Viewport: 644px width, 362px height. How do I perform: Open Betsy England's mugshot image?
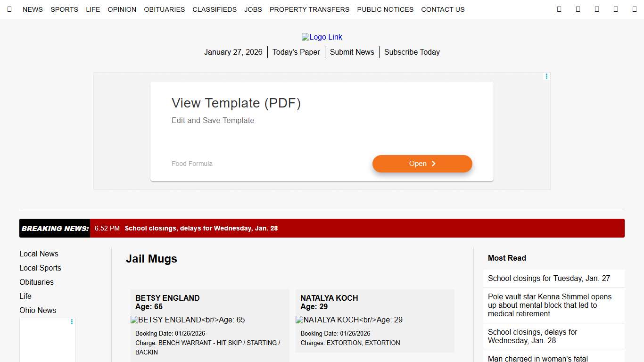point(188,320)
